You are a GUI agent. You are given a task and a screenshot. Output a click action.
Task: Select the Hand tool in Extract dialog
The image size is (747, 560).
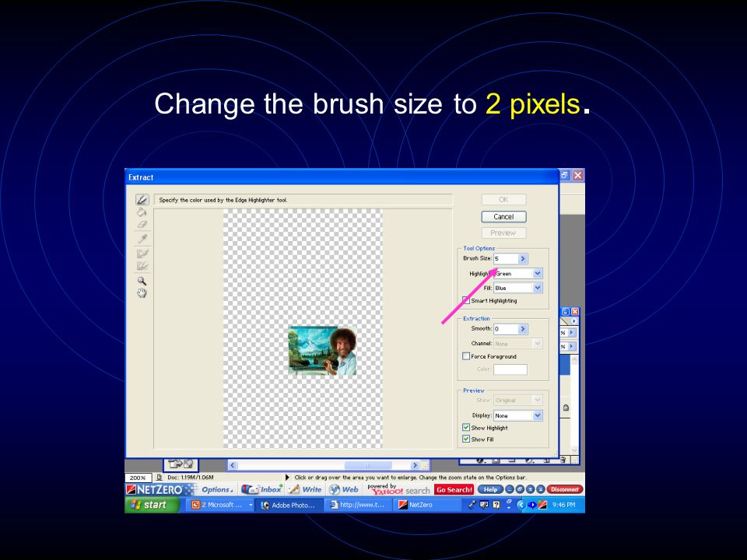click(142, 293)
